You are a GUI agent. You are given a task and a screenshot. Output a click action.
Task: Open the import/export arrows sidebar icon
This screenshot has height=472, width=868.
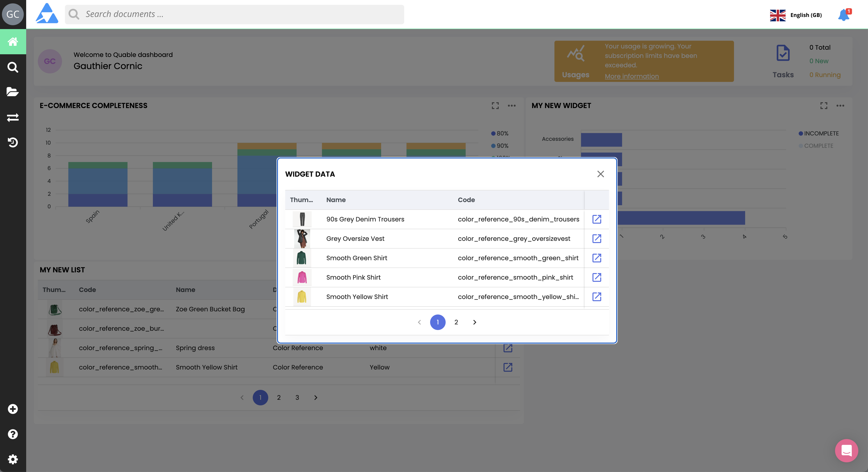point(13,117)
